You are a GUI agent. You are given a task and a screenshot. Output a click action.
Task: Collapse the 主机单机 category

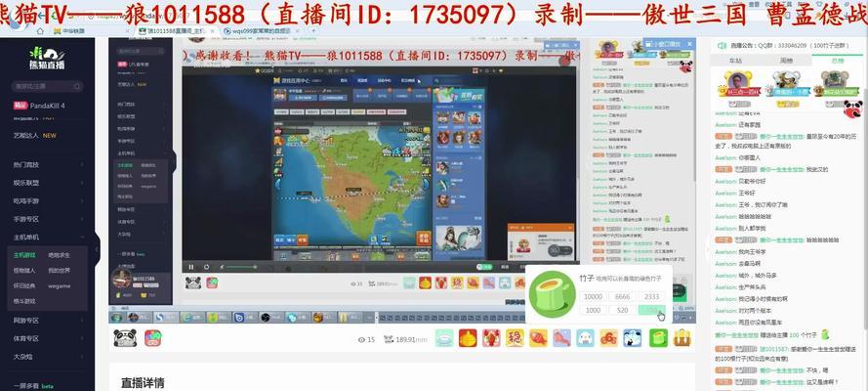coord(48,237)
